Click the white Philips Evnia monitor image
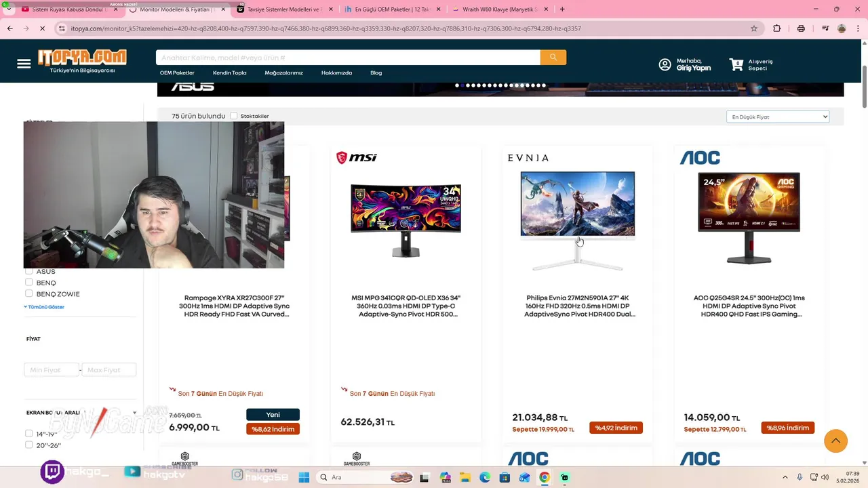This screenshot has width=868, height=488. (578, 220)
